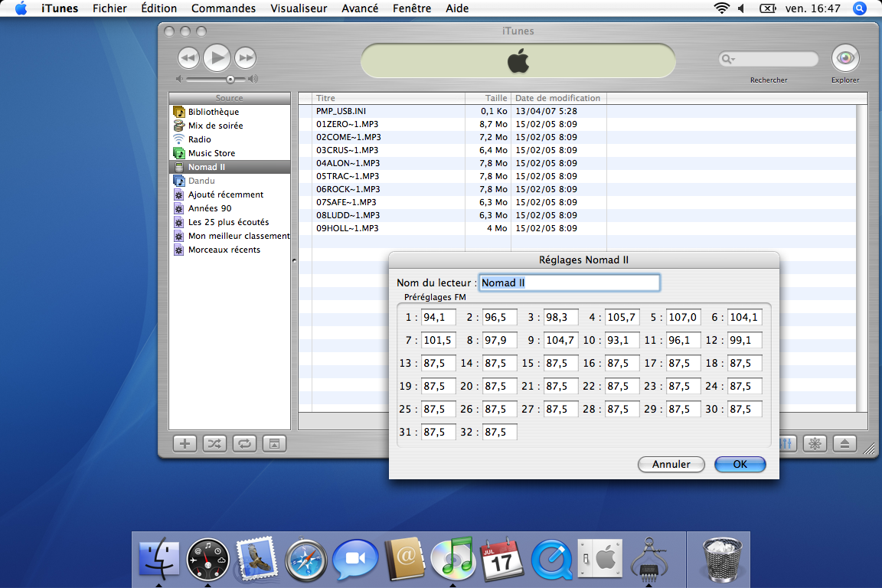The width and height of the screenshot is (882, 588).
Task: Open iChat from the Dock
Action: tap(355, 559)
